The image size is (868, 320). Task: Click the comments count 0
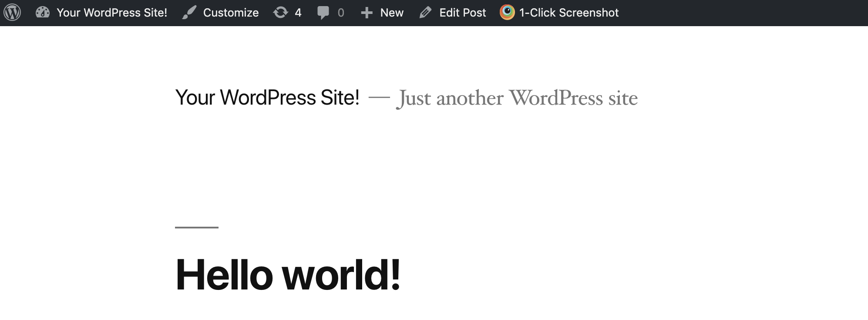[341, 13]
